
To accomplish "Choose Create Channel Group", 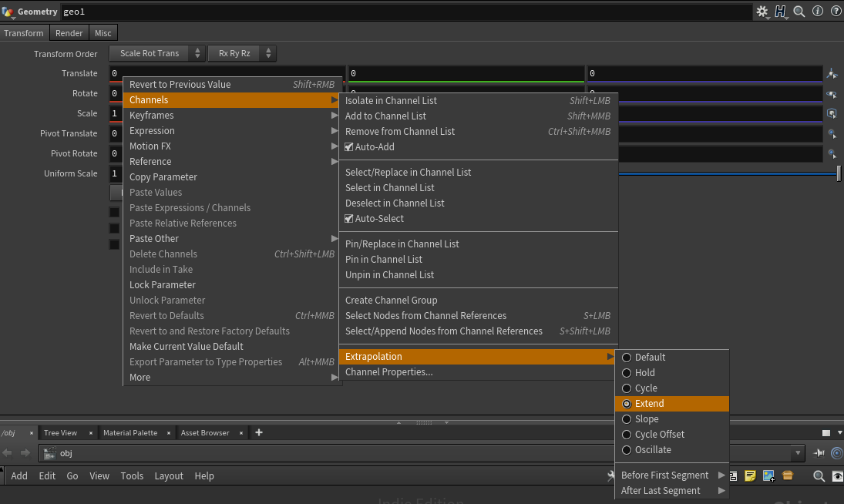I will pyautogui.click(x=478, y=300).
